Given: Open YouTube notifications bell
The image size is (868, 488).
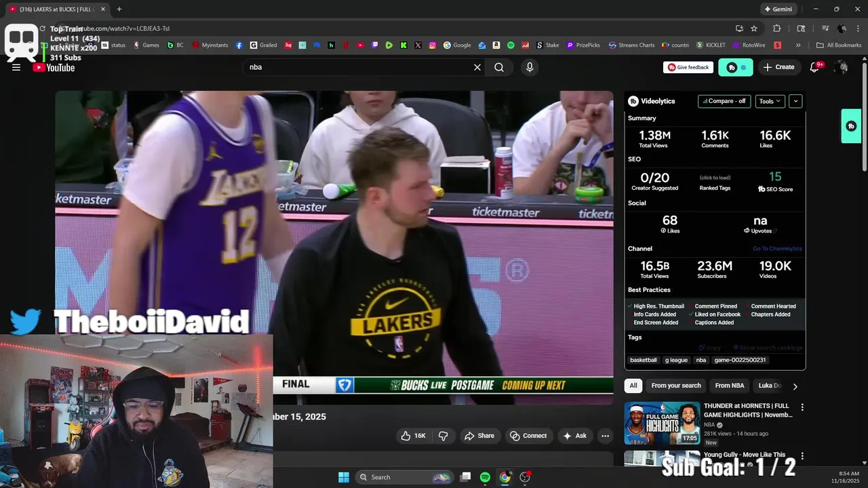Looking at the screenshot, I should pos(815,67).
